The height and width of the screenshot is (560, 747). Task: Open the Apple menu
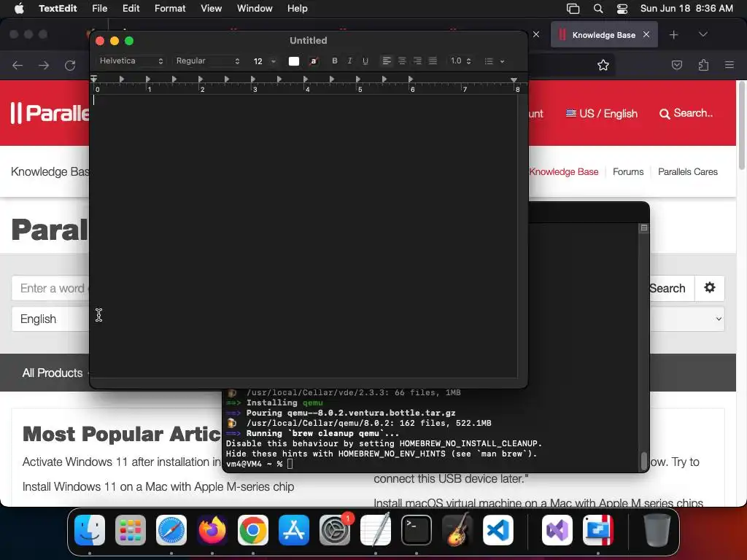(x=19, y=8)
